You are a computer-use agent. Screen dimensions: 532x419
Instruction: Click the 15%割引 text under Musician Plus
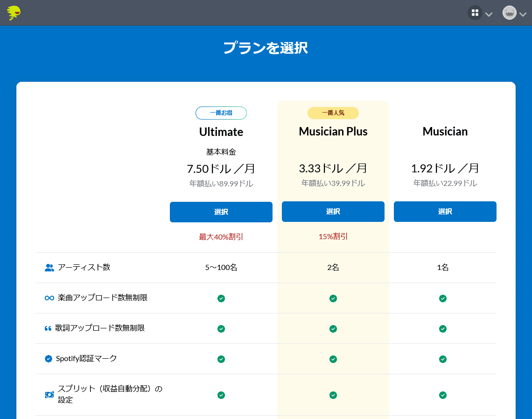pos(333,236)
